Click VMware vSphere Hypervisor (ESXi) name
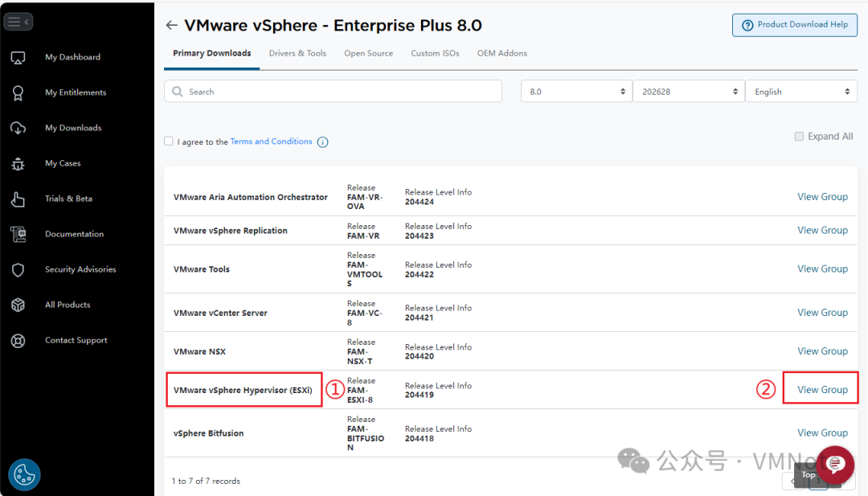The height and width of the screenshot is (496, 868). click(243, 390)
